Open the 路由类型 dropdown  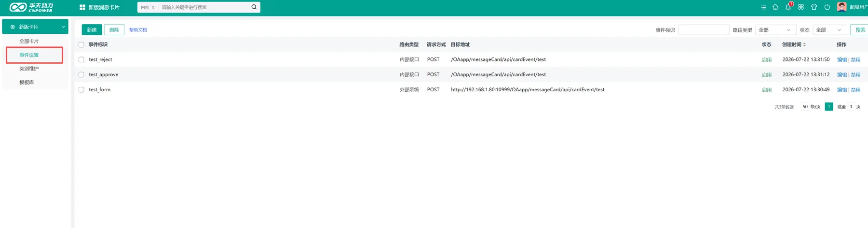[776, 30]
